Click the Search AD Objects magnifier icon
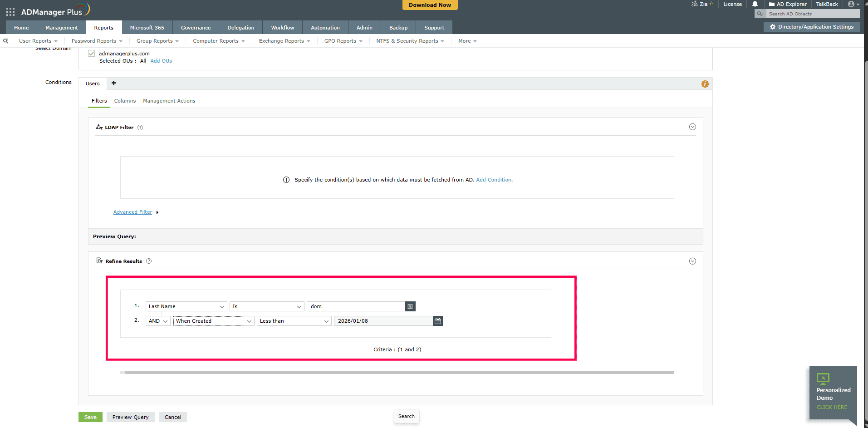Image resolution: width=868 pixels, height=428 pixels. 760,14
